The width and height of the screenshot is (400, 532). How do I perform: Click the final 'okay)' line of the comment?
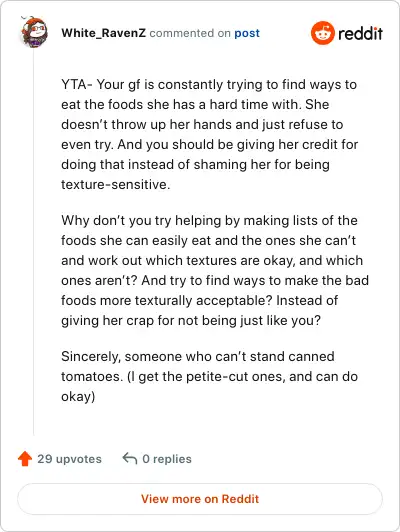[x=78, y=397]
